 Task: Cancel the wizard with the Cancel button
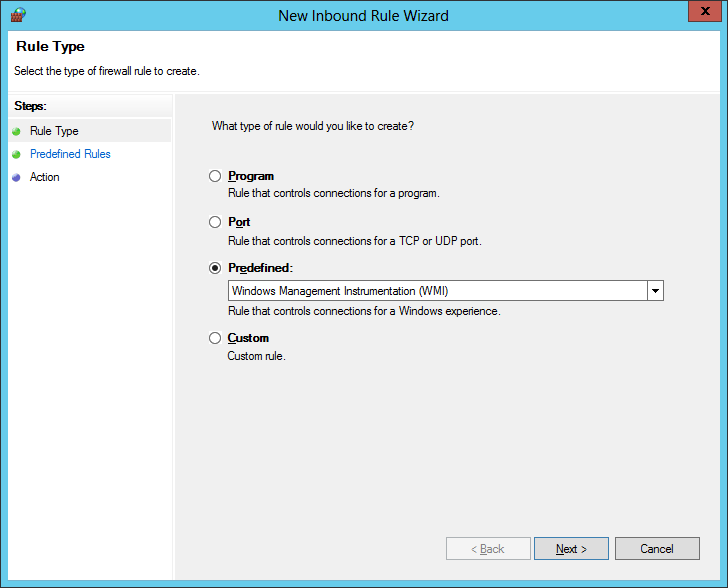tap(657, 549)
